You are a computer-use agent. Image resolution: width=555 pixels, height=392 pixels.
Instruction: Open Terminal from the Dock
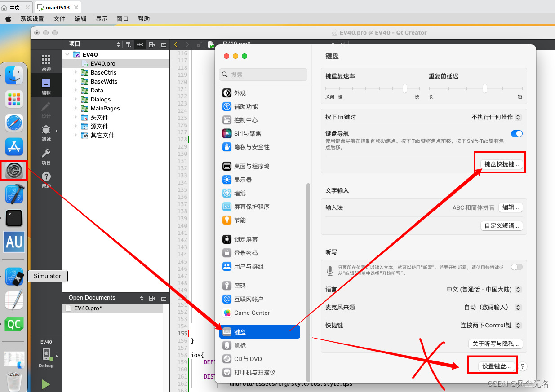(14, 218)
